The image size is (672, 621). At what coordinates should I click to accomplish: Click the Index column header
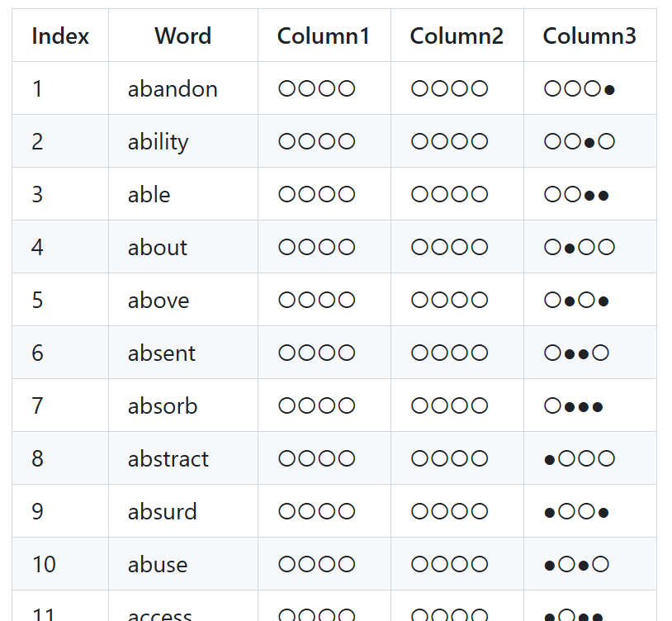coord(59,36)
